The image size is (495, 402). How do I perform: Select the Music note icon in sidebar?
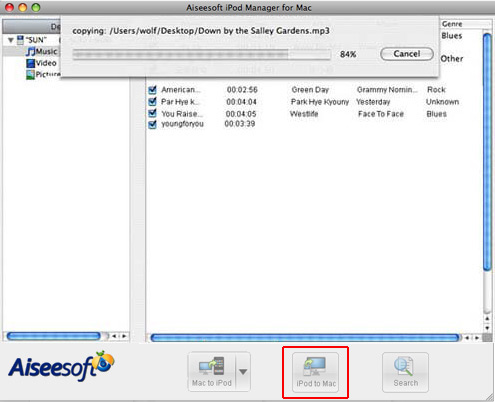pyautogui.click(x=31, y=51)
